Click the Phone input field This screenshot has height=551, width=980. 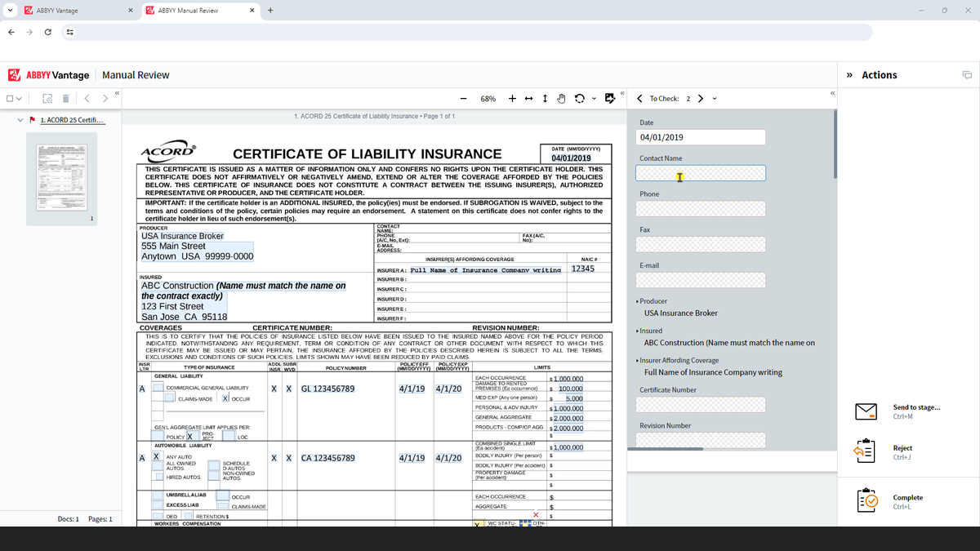click(x=701, y=209)
